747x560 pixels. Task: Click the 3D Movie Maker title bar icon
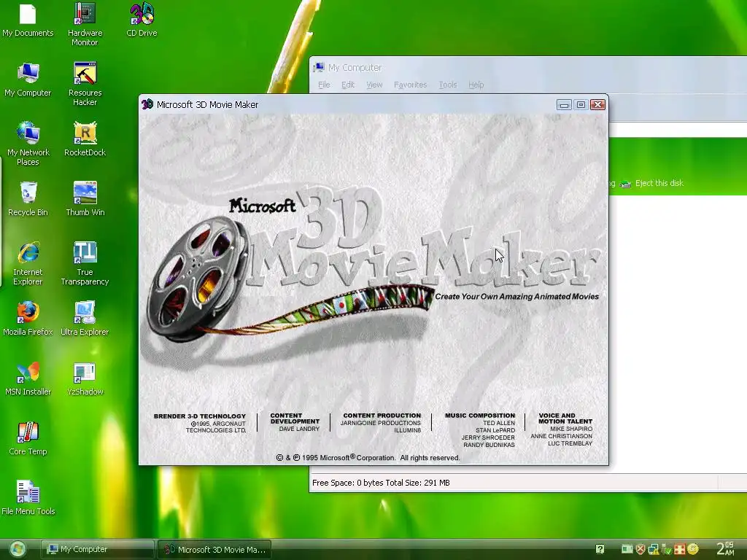[147, 104]
